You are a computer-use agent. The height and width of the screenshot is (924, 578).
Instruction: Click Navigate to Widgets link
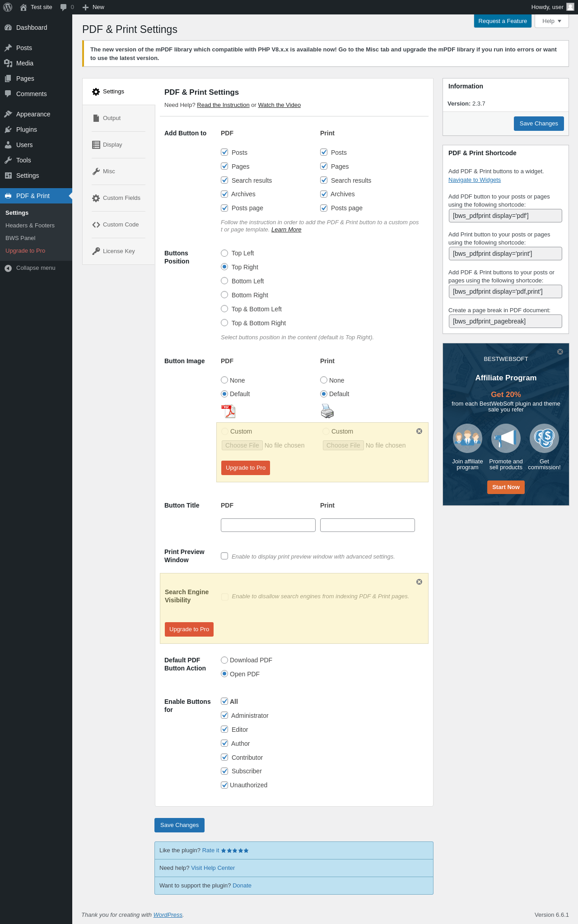474,180
